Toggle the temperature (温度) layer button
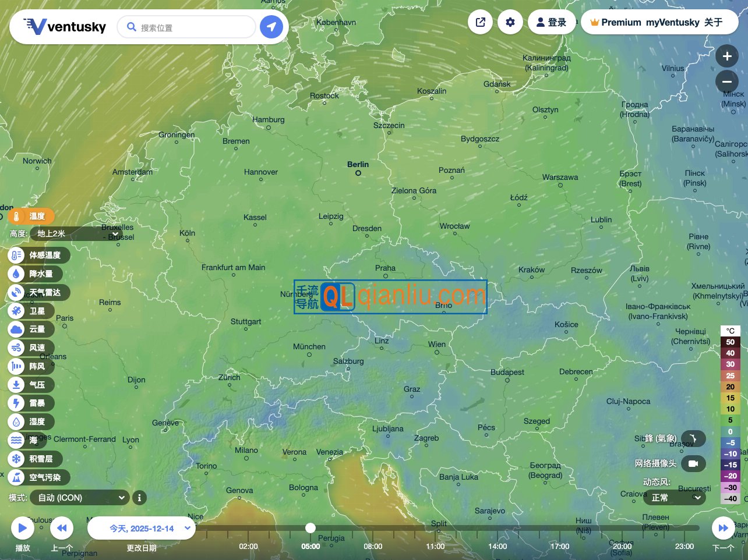 [31, 217]
